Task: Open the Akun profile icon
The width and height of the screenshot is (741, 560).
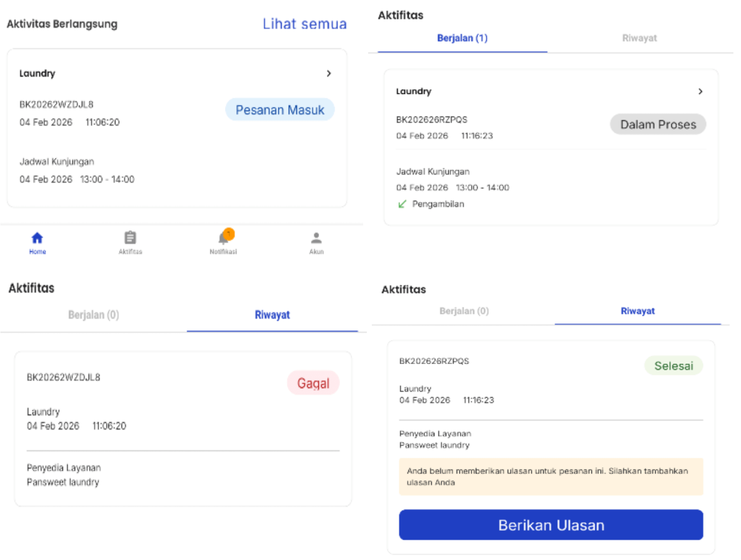Action: tap(316, 238)
